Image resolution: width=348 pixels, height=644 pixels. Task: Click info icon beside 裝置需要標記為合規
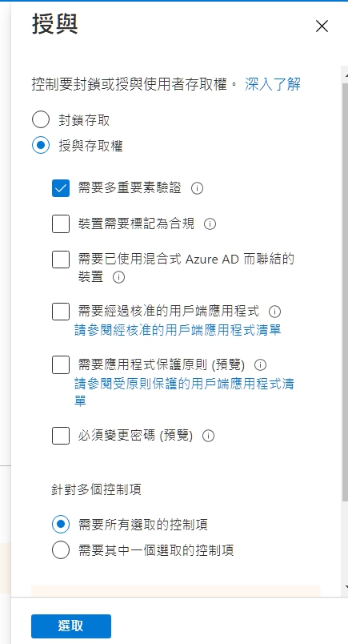point(210,224)
